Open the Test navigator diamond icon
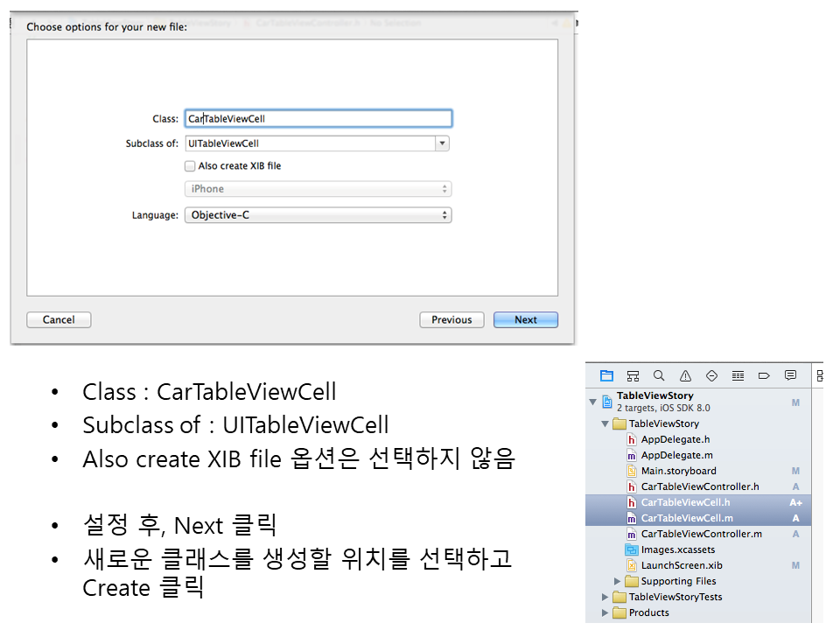Image resolution: width=840 pixels, height=630 pixels. 711,375
